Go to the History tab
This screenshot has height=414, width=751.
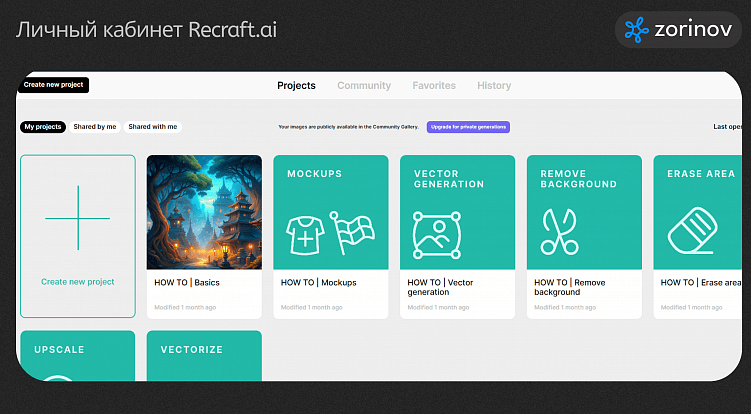[x=494, y=86]
